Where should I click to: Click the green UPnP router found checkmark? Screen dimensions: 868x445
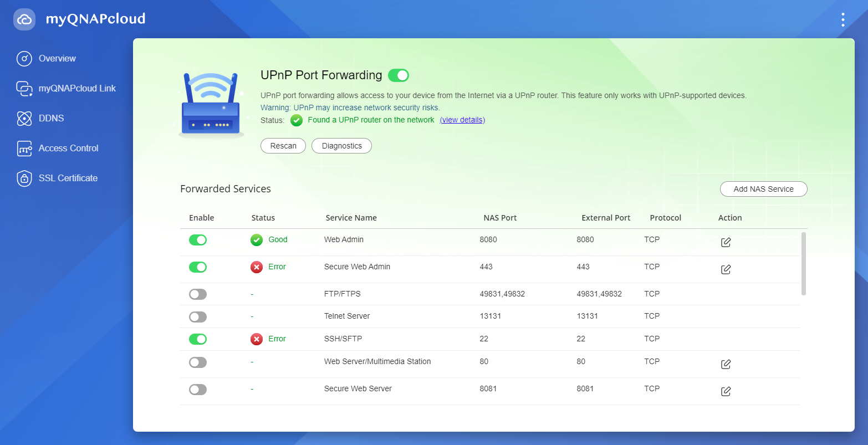pos(297,120)
